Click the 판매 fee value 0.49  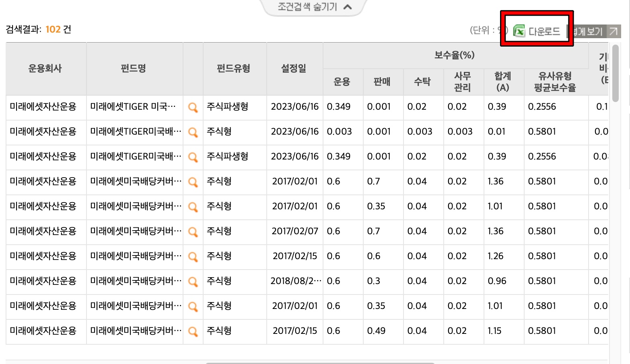(376, 331)
